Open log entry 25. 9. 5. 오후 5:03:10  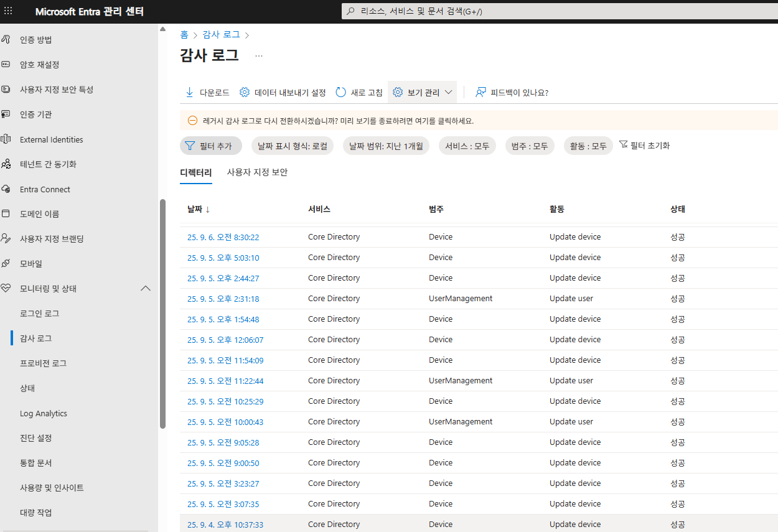tap(223, 258)
